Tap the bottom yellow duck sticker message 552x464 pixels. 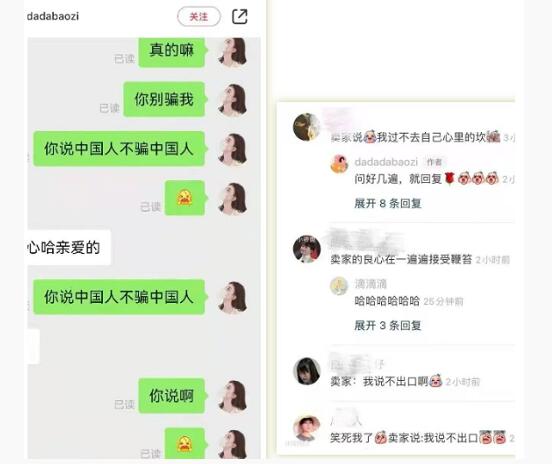click(x=185, y=443)
